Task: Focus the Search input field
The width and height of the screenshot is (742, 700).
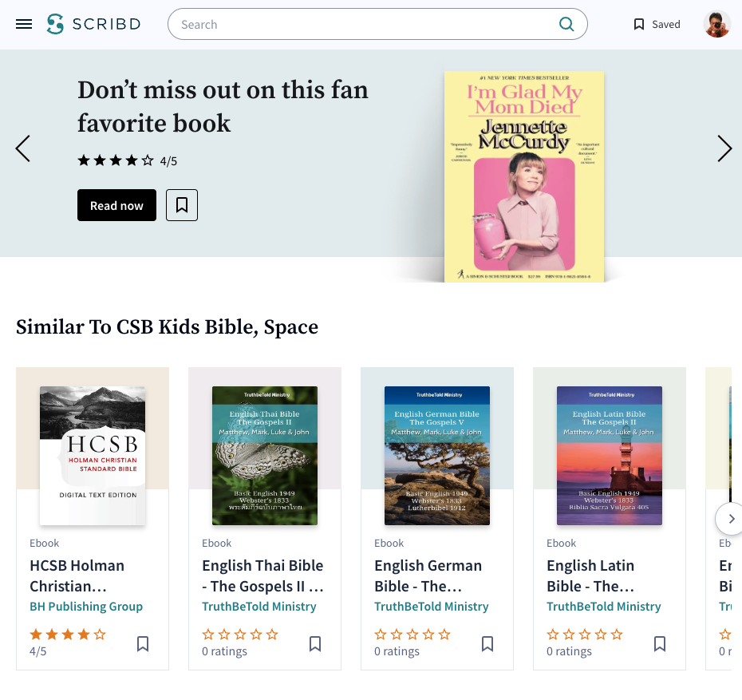Action: tap(377, 24)
